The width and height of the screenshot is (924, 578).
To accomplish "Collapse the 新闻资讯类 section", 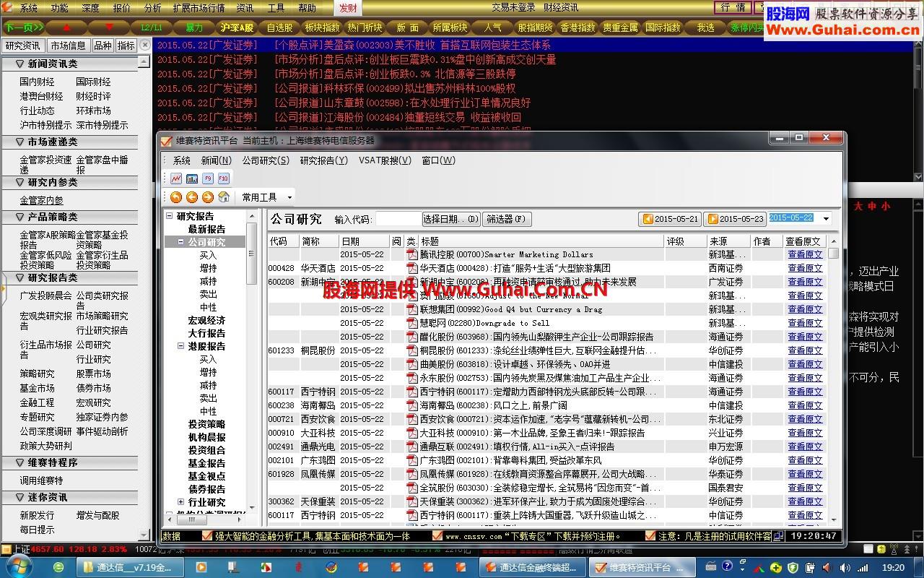I will (x=19, y=64).
